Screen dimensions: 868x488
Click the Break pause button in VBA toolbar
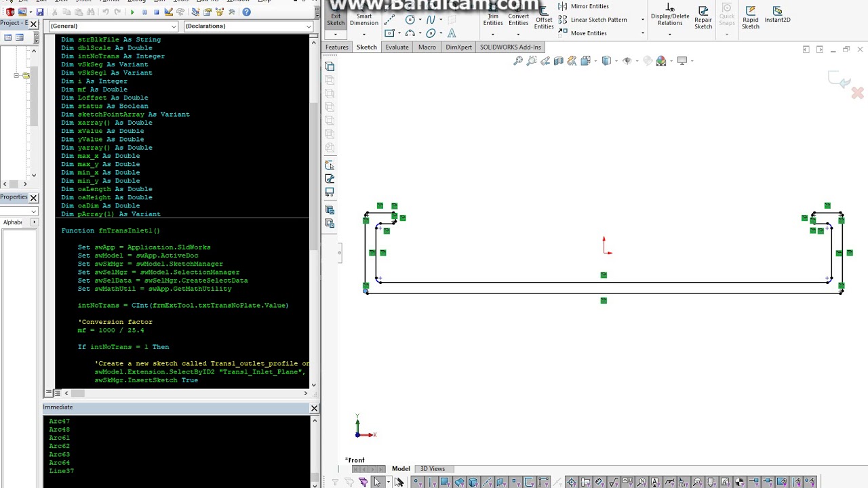tap(144, 12)
